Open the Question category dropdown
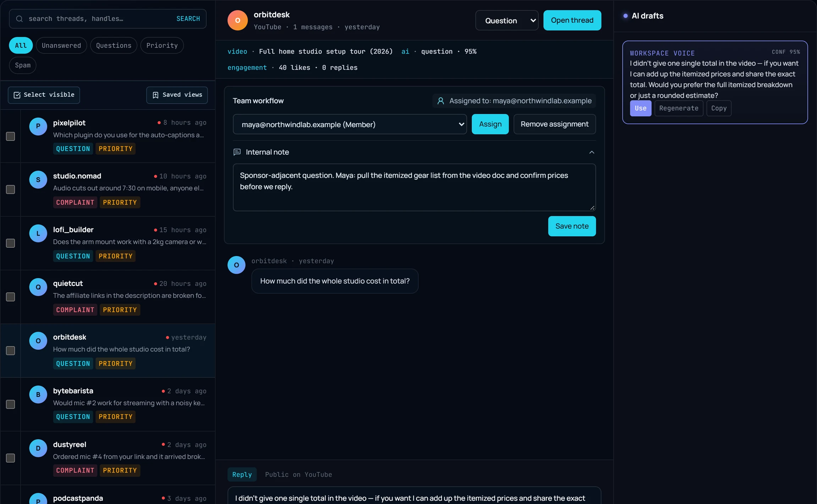817x504 pixels. coord(507,21)
